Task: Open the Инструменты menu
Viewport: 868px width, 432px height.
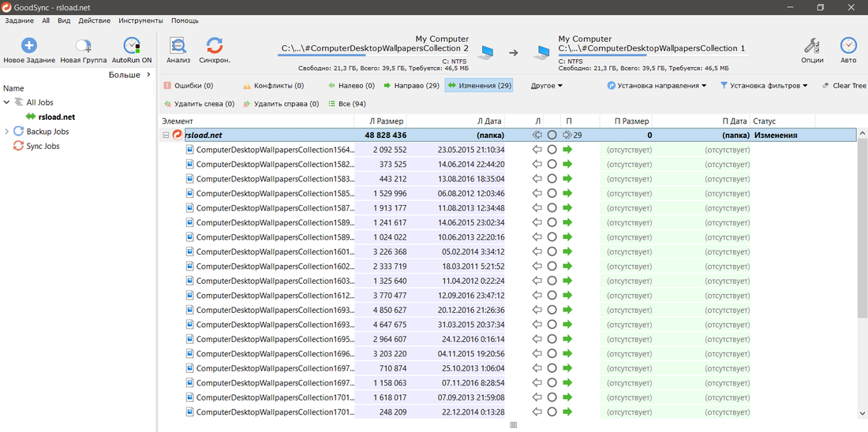Action: [140, 20]
